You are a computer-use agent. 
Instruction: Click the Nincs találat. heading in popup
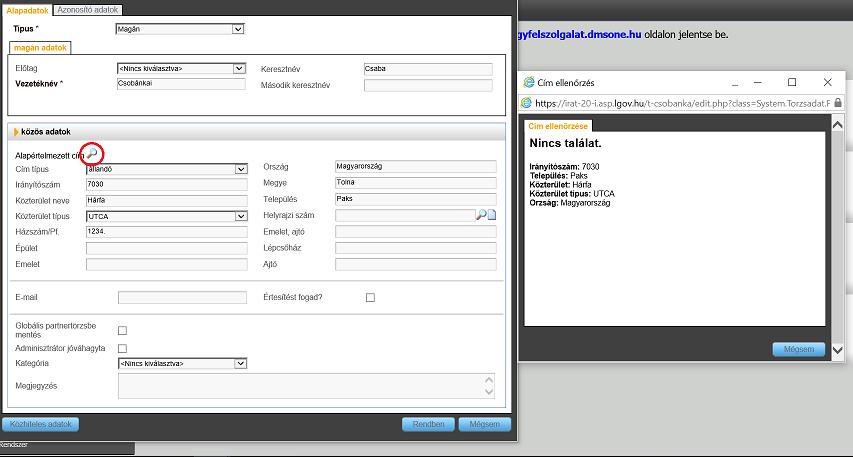coord(565,144)
